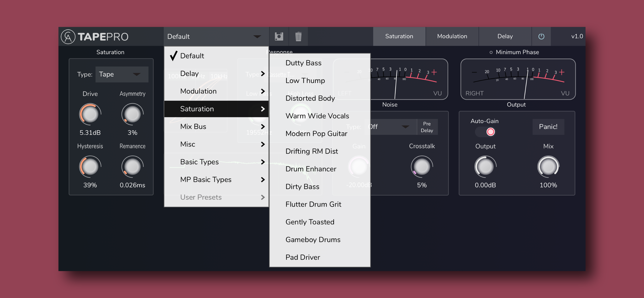Click the Drive knob
Screen dimensions: 644x298
90,114
